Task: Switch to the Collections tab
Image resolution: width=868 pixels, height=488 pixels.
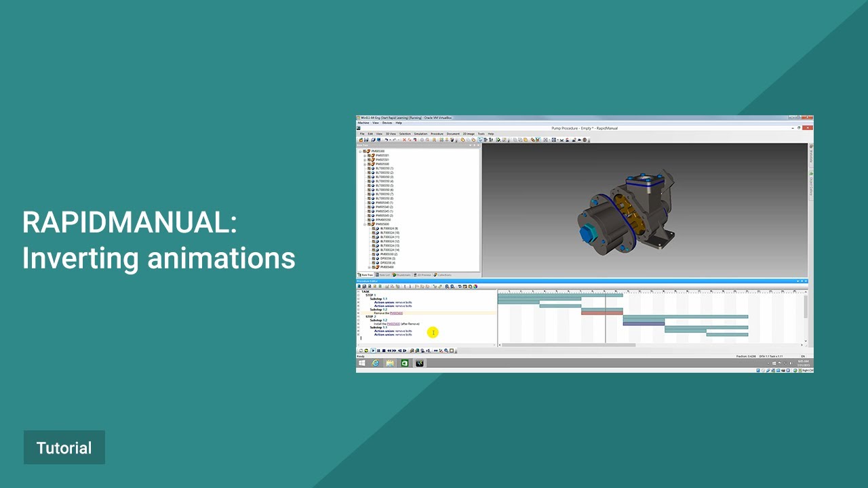Action: pyautogui.click(x=443, y=274)
